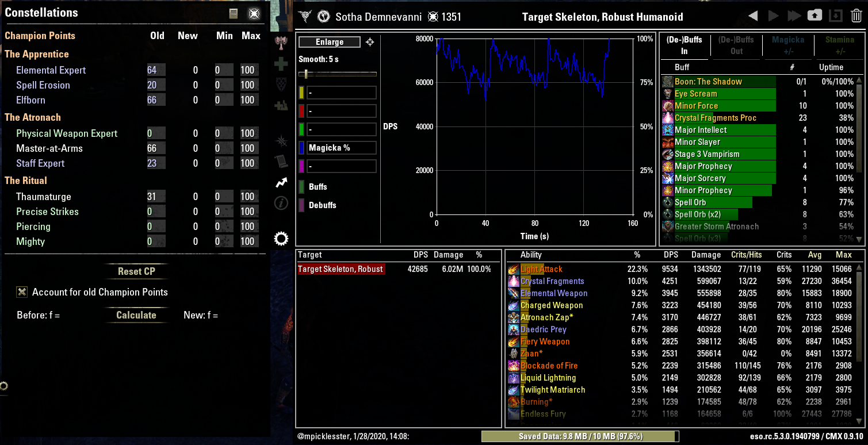Switch to Magicka +/- tab

point(787,45)
